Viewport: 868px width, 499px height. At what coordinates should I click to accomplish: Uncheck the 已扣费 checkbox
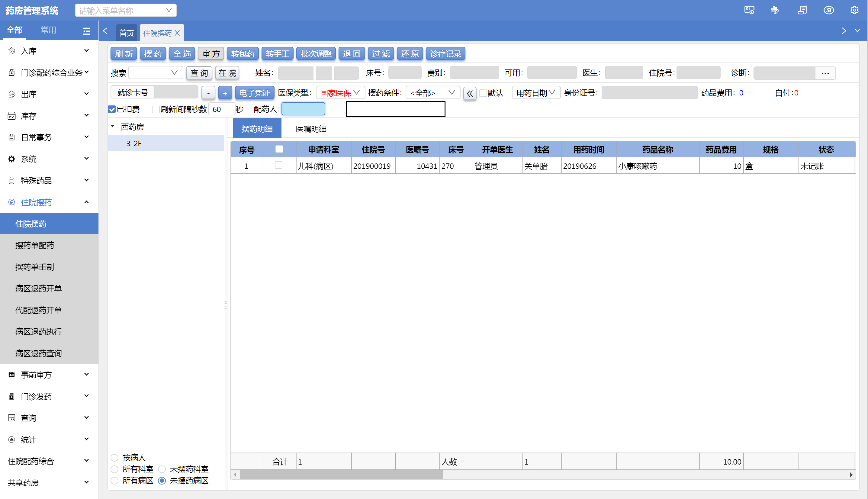[112, 109]
